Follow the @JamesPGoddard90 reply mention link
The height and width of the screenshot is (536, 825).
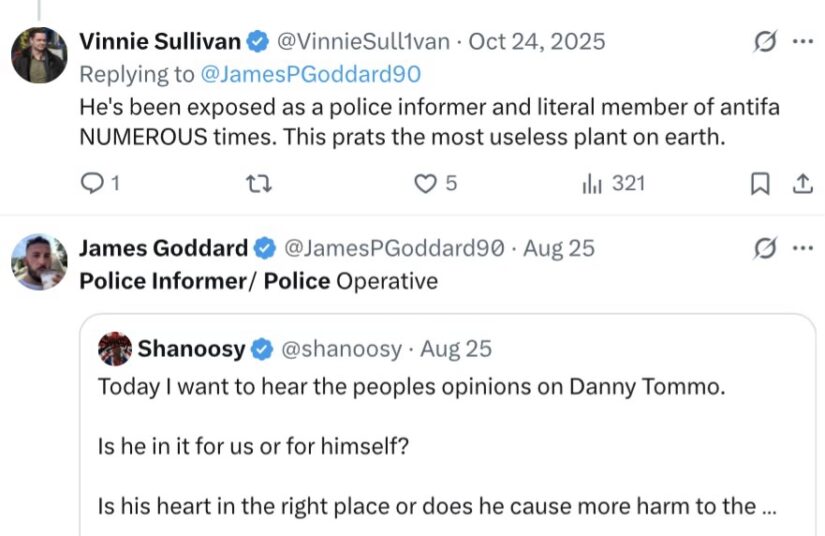[310, 74]
